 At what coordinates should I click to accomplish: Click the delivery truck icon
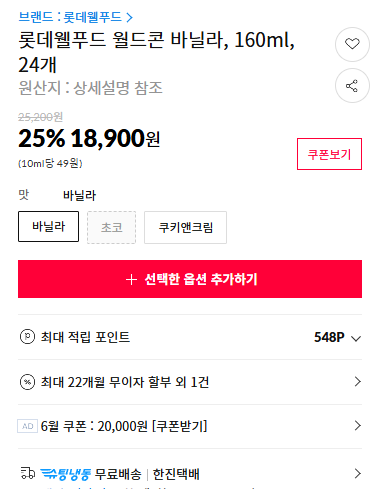(x=28, y=473)
